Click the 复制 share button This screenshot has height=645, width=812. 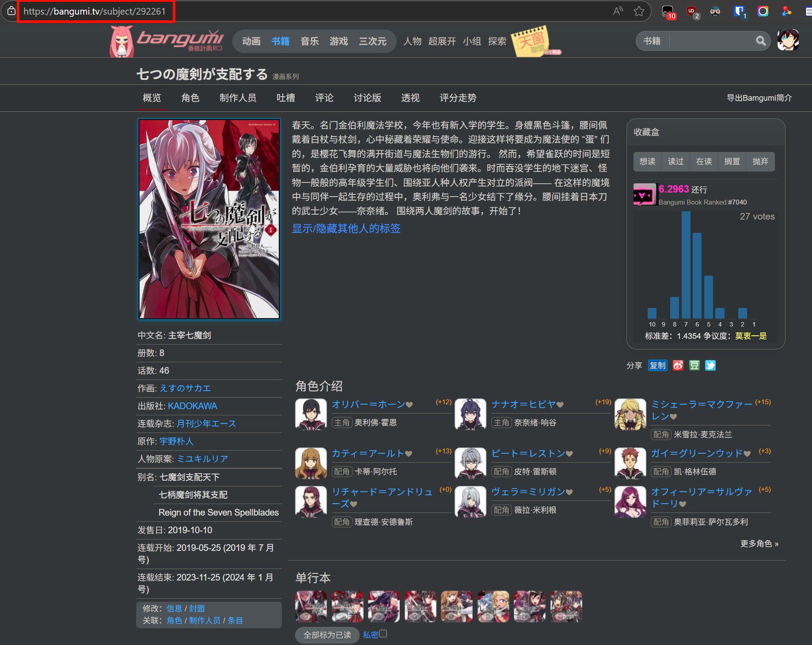pos(658,365)
